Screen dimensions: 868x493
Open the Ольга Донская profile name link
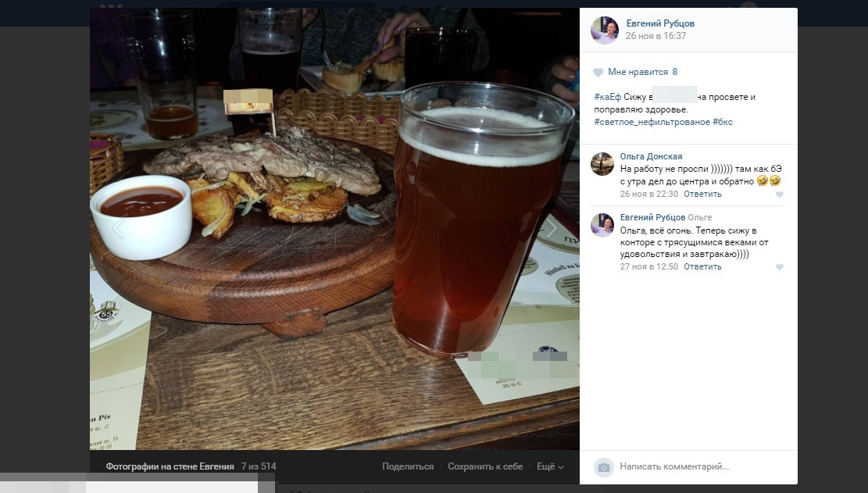tap(651, 156)
